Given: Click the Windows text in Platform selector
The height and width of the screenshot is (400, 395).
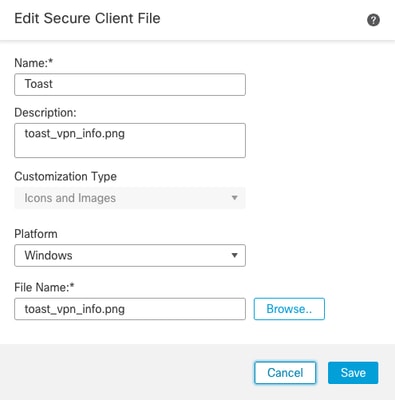Looking at the screenshot, I should click(x=48, y=255).
